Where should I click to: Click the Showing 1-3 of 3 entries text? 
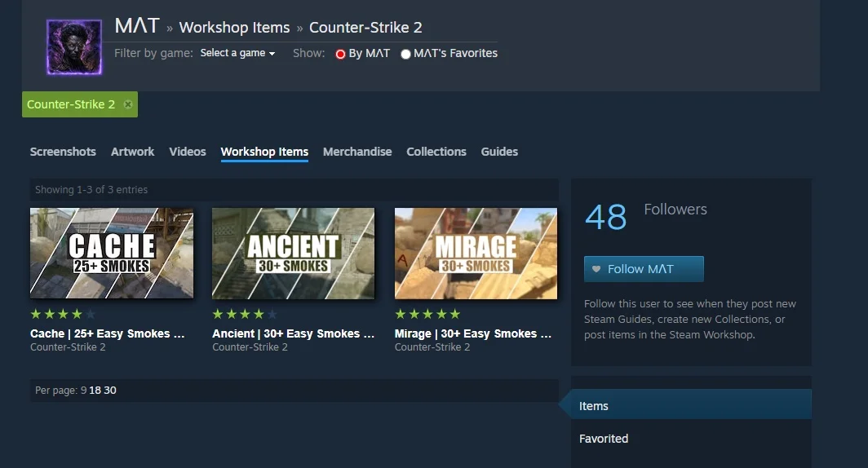(x=91, y=190)
